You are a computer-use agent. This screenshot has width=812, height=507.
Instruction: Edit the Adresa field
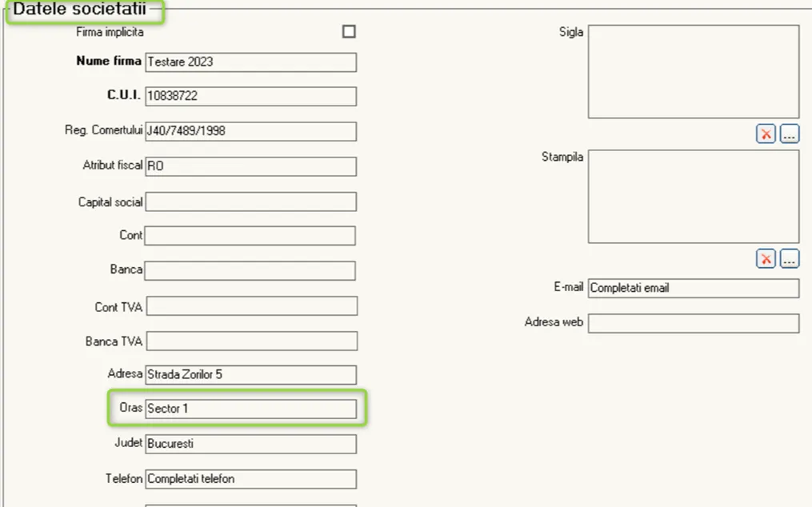(250, 374)
